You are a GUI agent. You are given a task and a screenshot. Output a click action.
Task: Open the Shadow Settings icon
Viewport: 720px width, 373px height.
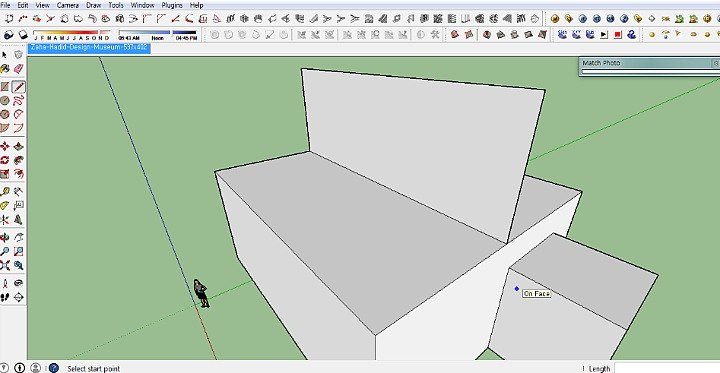[x=9, y=34]
